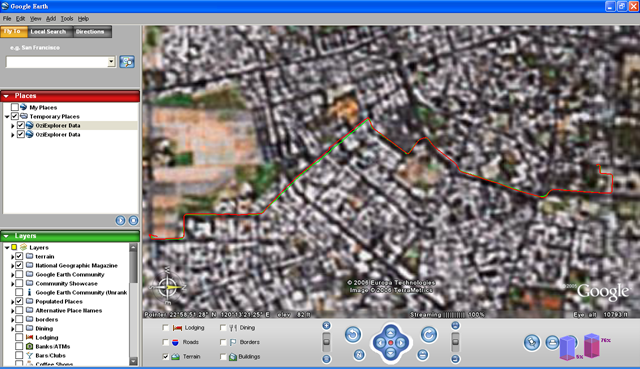Click the Fly To search magnifier button
Image resolution: width=640 pixels, height=369 pixels.
(x=127, y=62)
